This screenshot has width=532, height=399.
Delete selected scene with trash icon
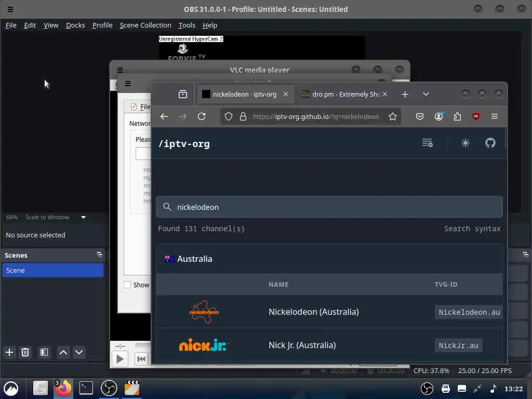pyautogui.click(x=25, y=352)
